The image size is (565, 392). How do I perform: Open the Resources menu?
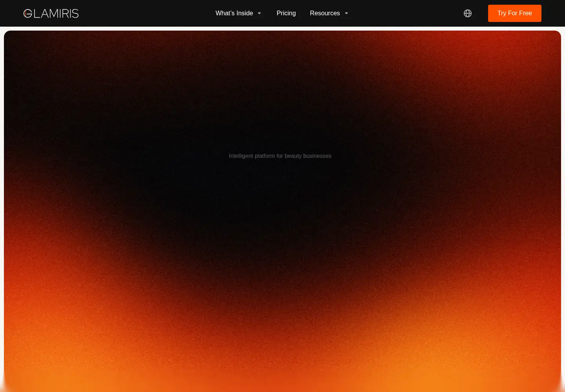pos(325,13)
